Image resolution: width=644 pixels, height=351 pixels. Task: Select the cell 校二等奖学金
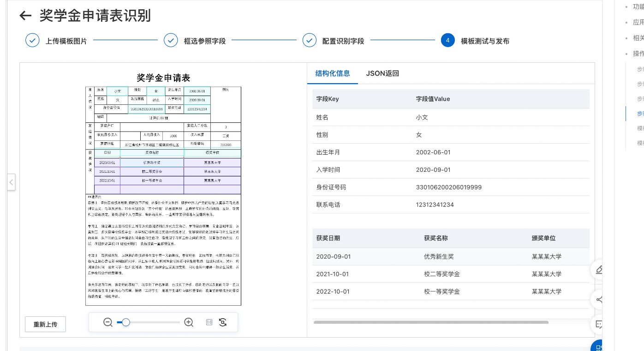tap(442, 274)
